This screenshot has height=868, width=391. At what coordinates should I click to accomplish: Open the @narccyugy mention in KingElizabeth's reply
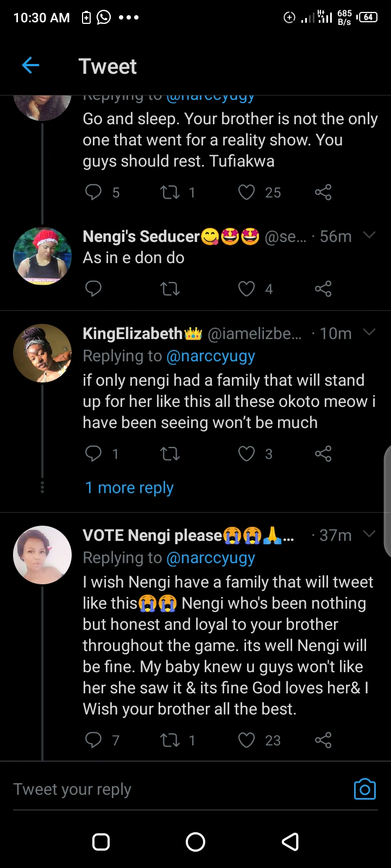[x=211, y=356]
